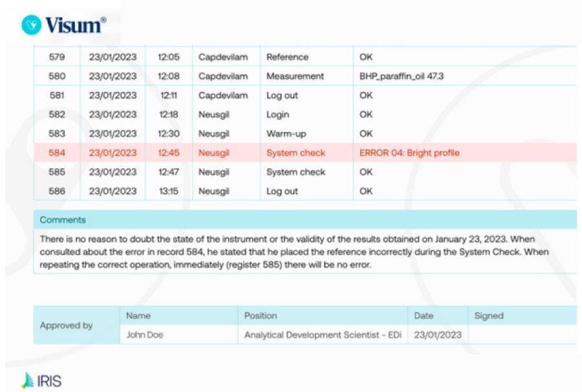This screenshot has width=582, height=392.
Task: Click the 12:08 time cell
Action: 169,76
